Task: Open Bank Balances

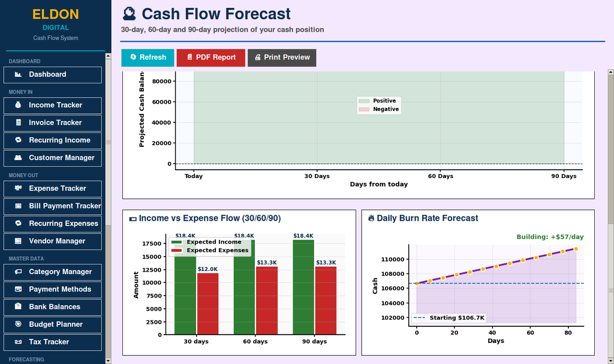Action: click(53, 307)
